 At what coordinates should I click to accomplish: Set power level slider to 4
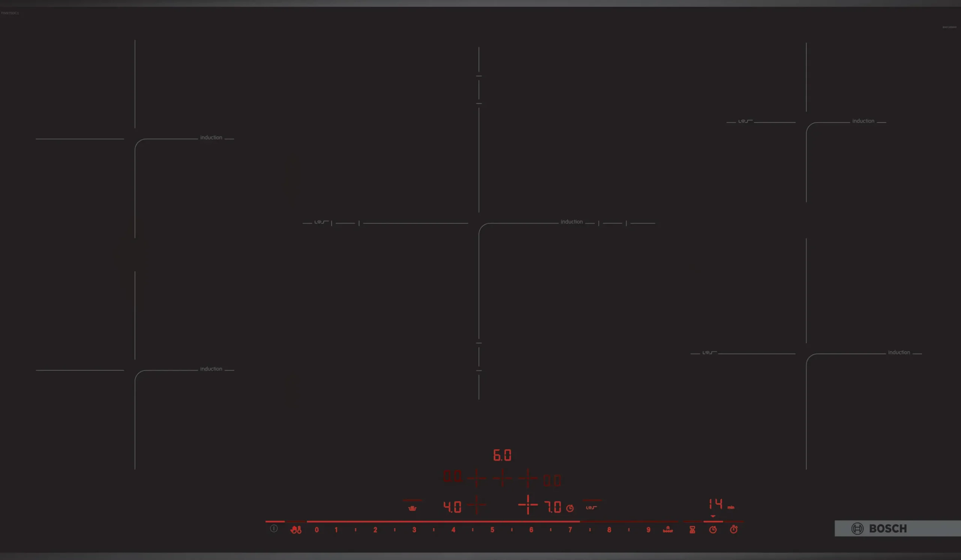tap(453, 530)
